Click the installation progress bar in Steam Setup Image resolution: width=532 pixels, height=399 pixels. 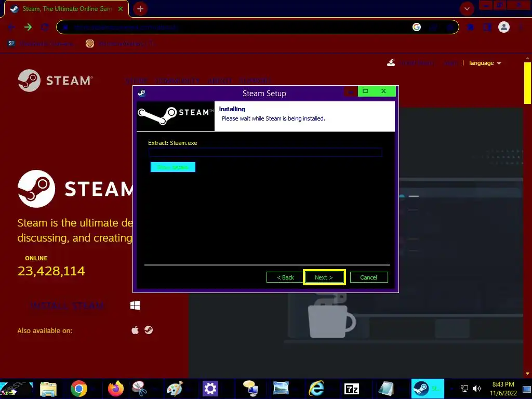[x=265, y=152]
